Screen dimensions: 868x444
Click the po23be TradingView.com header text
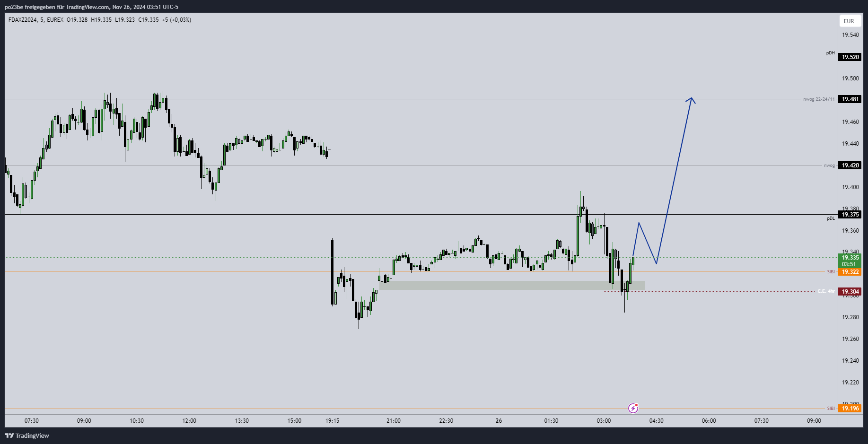click(x=91, y=7)
